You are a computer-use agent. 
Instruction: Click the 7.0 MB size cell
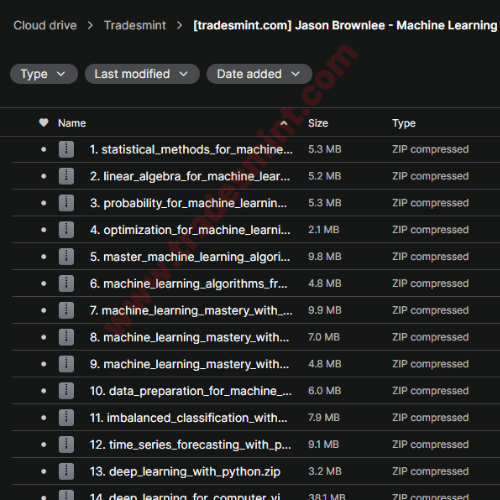coord(324,337)
